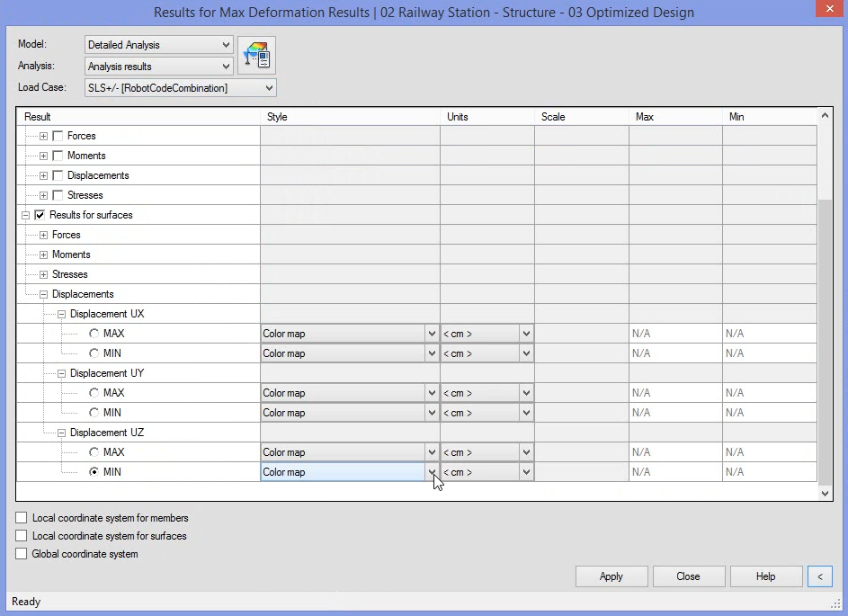This screenshot has width=848, height=616.
Task: Enable the Forces results checkbox
Action: [x=57, y=136]
